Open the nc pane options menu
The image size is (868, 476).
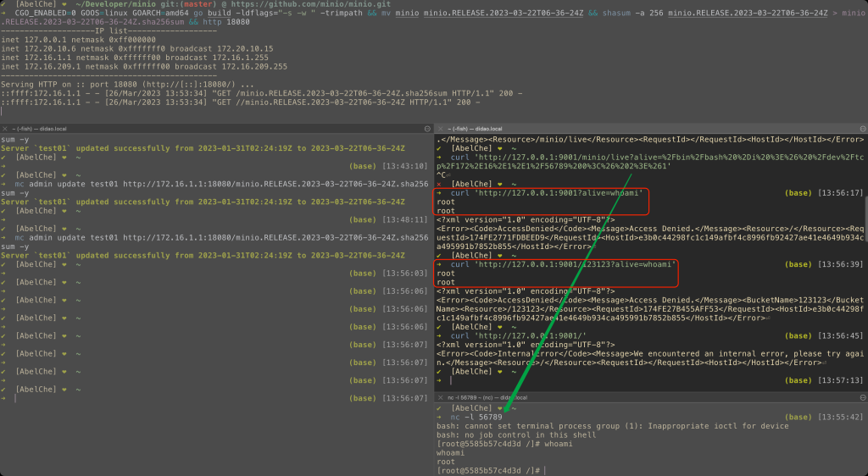click(863, 397)
